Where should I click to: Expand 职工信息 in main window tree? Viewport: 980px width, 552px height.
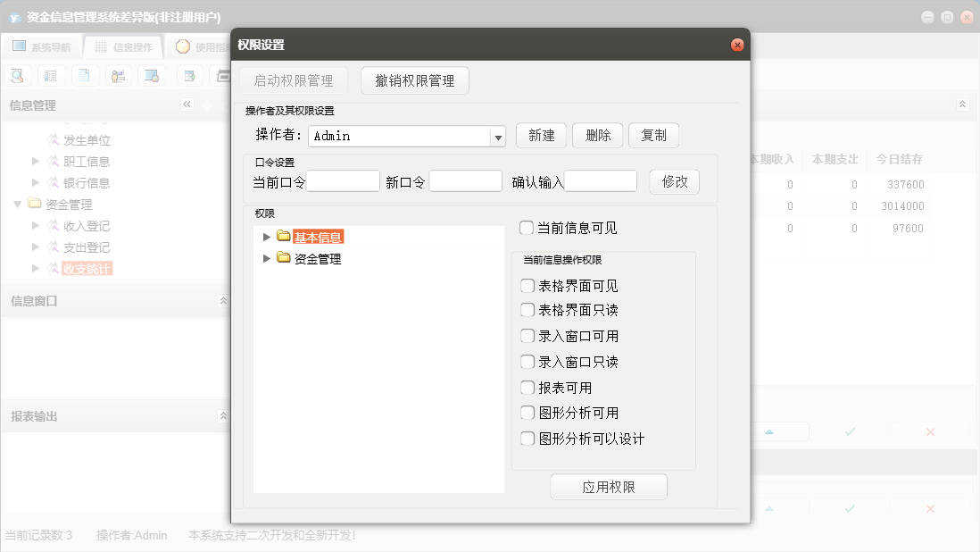point(36,162)
